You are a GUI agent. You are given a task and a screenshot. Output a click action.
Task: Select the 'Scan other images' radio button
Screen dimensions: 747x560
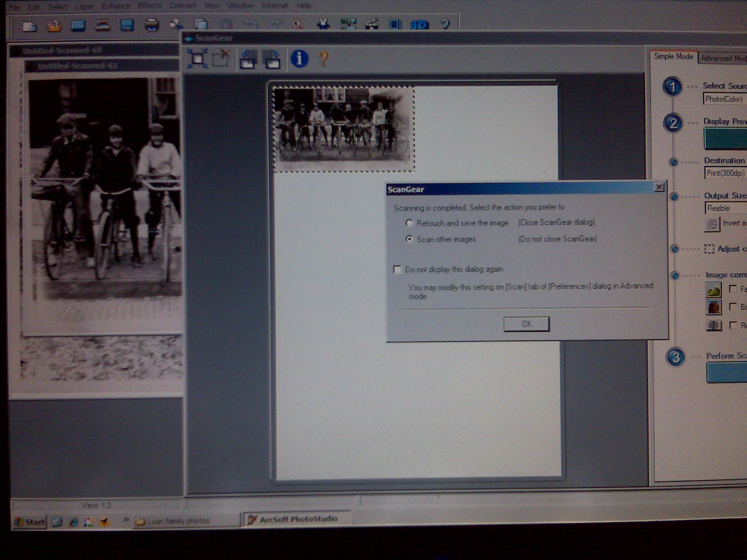[x=409, y=239]
